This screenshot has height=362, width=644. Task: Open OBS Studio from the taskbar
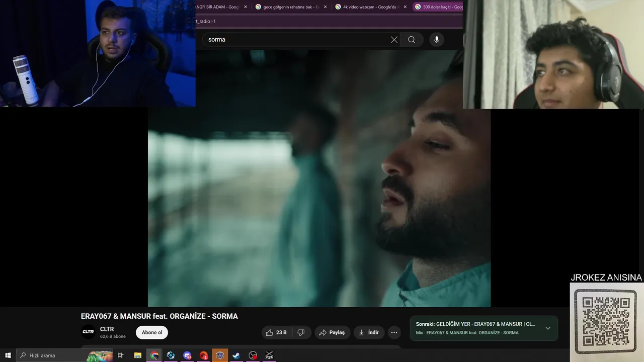click(x=253, y=355)
